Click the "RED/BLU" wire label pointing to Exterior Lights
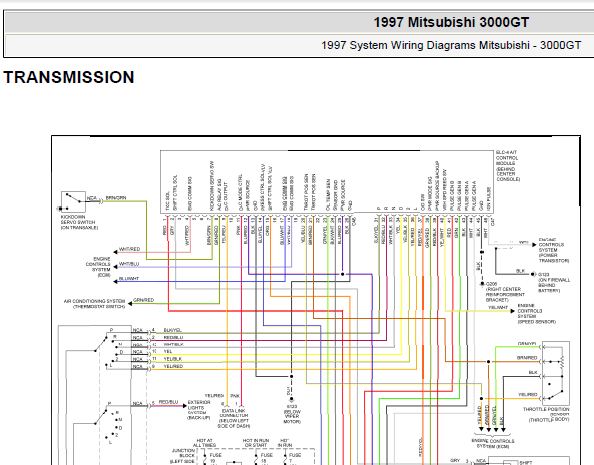594x465 pixels. pos(168,402)
